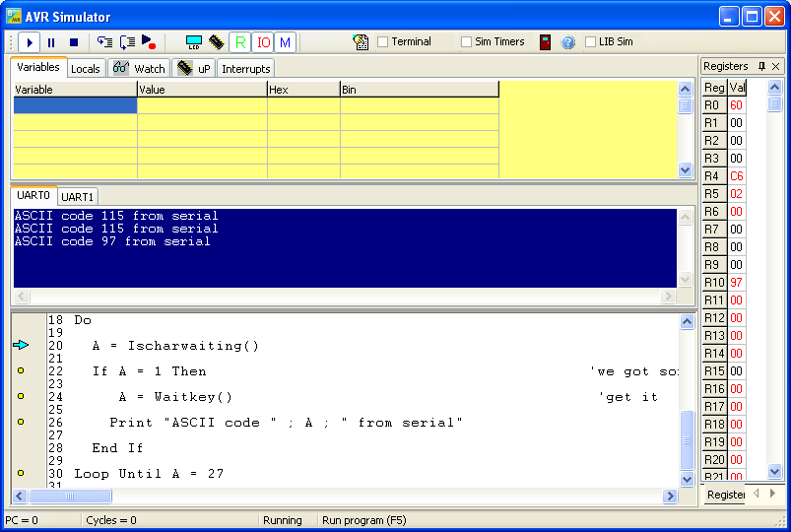Toggle the red IO registers button
The width and height of the screenshot is (791, 532).
(x=263, y=42)
